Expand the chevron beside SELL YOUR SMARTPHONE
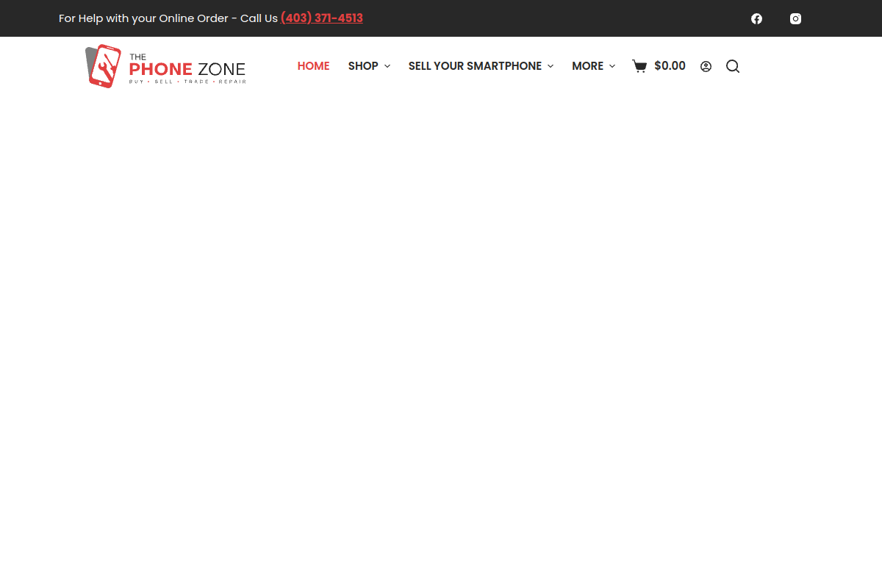 [551, 66]
